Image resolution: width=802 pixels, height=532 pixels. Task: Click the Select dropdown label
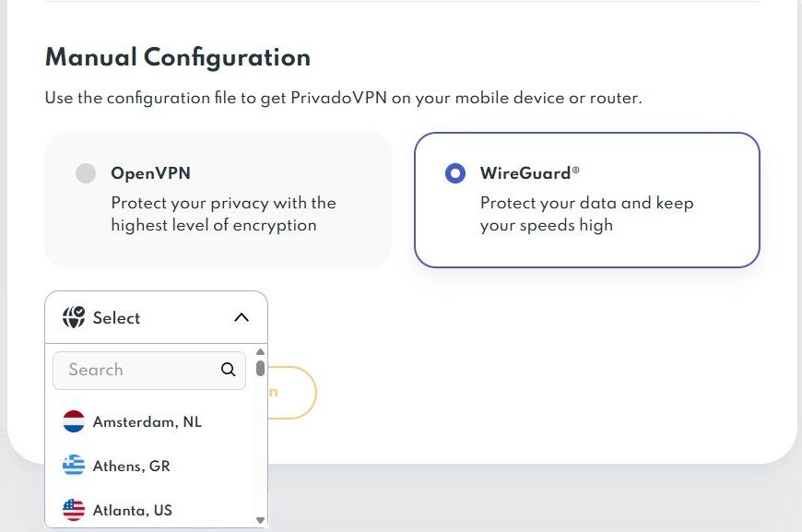click(x=117, y=318)
